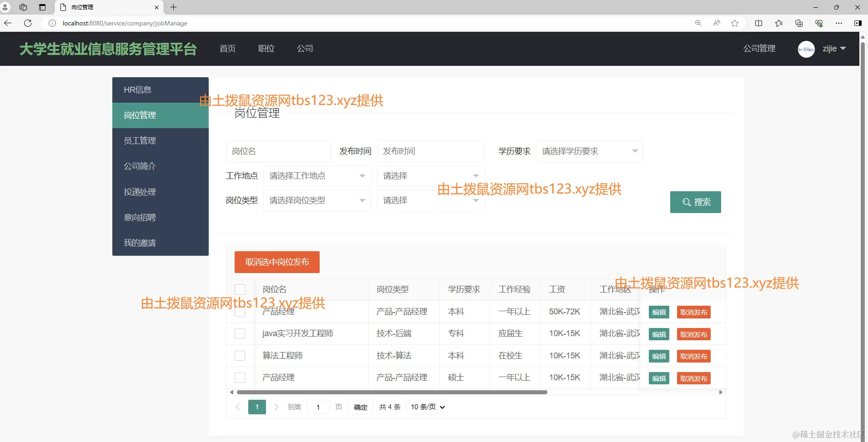Open a new browser tab

tap(173, 7)
